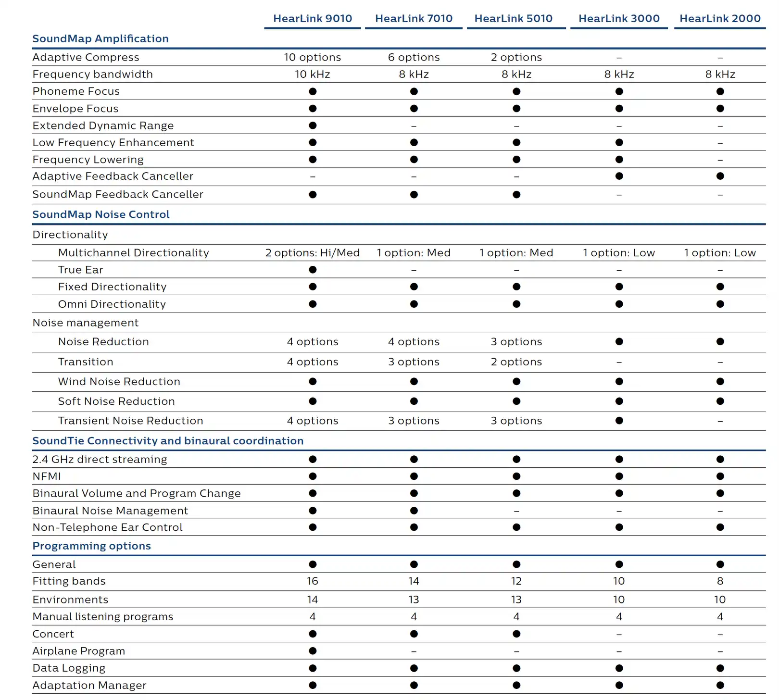Click '1 option: Low' under HearLink 3000
The width and height of the screenshot is (779, 700).
pyautogui.click(x=619, y=253)
